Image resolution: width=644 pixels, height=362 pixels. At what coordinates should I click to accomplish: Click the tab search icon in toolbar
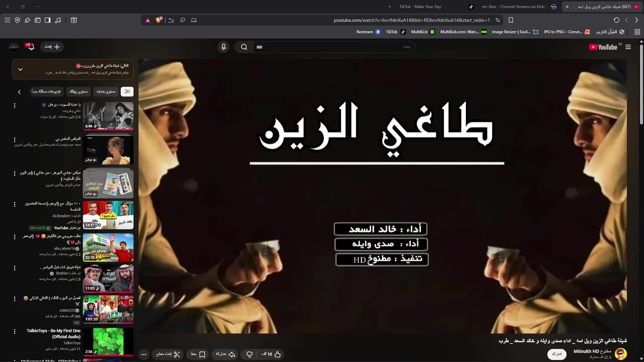(74, 20)
